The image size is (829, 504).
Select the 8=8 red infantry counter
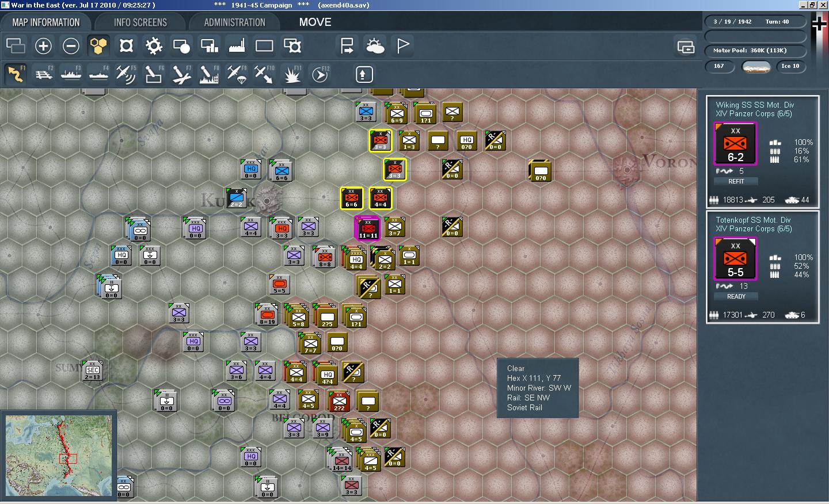[324, 257]
